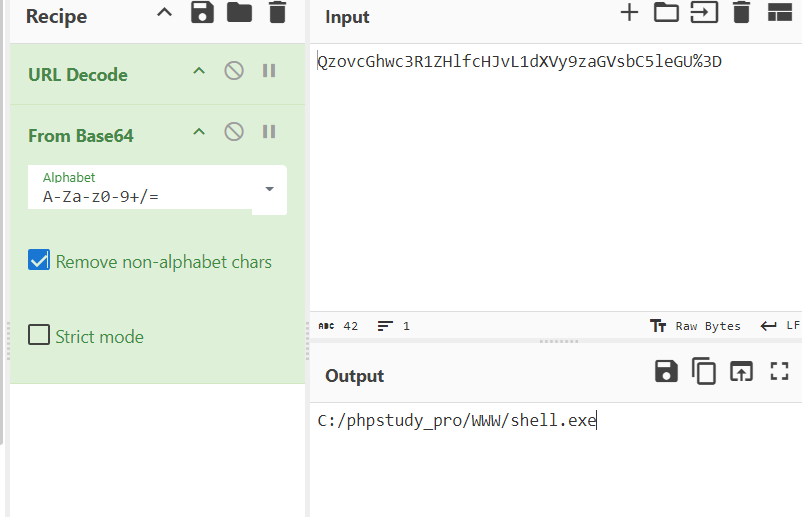Uncheck Remove non-alphabet chars
The height and width of the screenshot is (517, 802).
(x=39, y=261)
